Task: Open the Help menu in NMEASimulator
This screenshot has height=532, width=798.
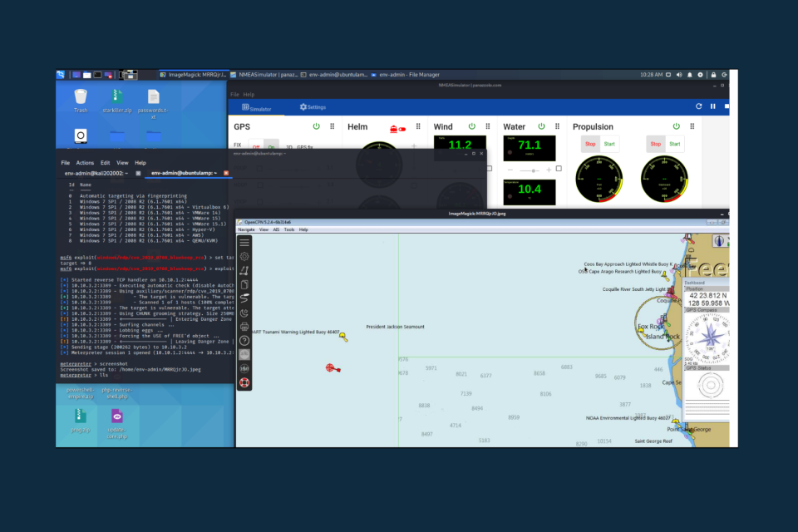Action: point(249,95)
